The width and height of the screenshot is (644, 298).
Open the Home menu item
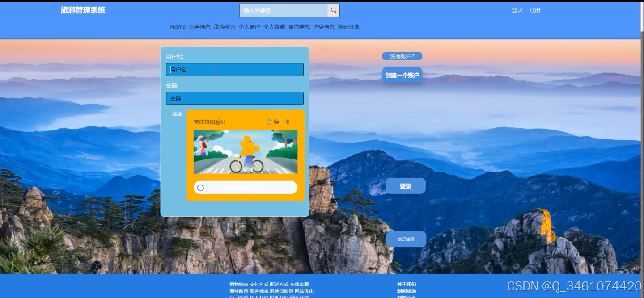pyautogui.click(x=178, y=27)
